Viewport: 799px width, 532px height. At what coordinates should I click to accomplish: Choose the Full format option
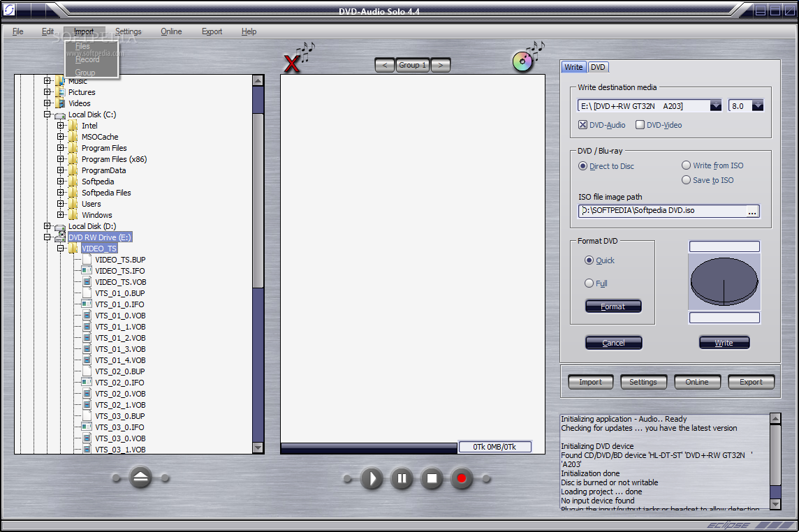[x=589, y=283]
